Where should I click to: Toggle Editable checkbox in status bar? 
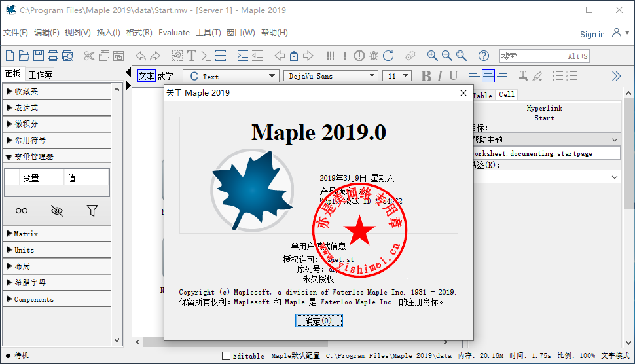(x=227, y=356)
